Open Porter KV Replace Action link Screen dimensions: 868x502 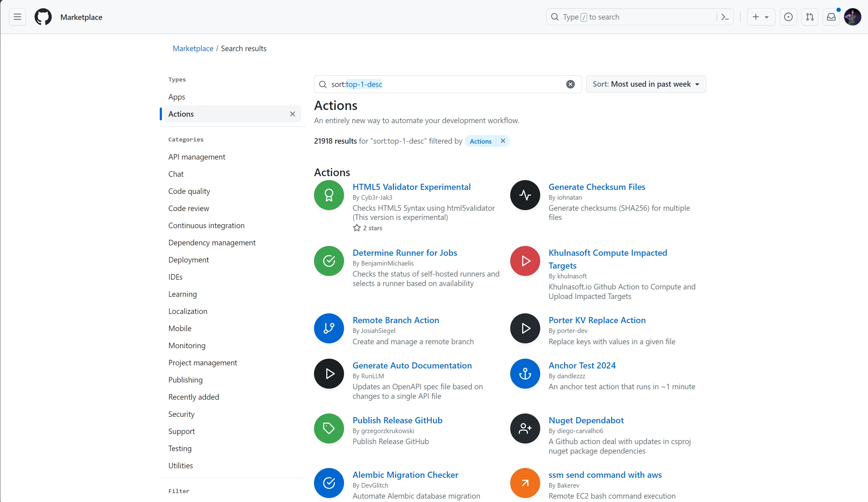click(597, 320)
